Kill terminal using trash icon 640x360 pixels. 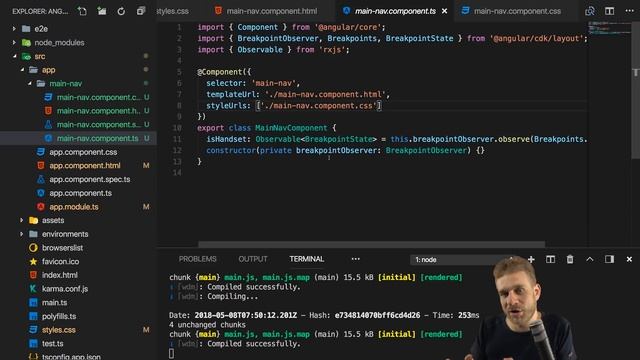570,259
